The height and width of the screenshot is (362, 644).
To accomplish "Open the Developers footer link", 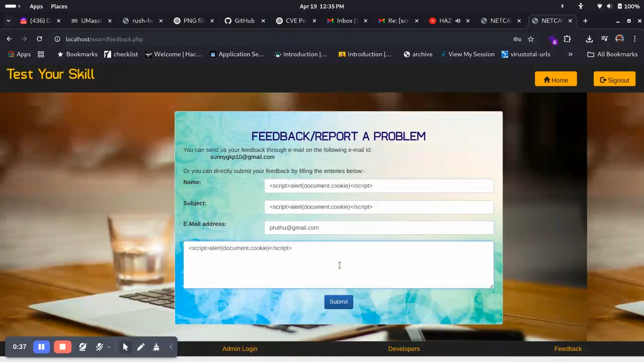I will 404,348.
